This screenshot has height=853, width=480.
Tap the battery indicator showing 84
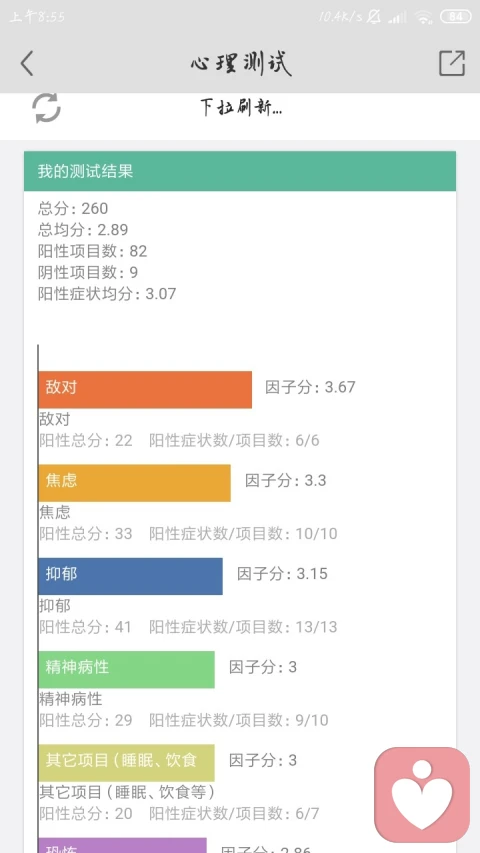(456, 17)
